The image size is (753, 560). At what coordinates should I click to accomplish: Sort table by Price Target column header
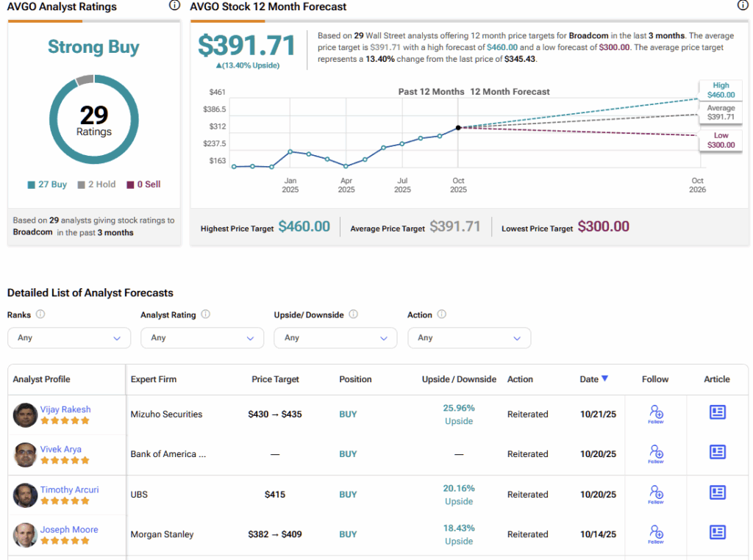click(275, 379)
